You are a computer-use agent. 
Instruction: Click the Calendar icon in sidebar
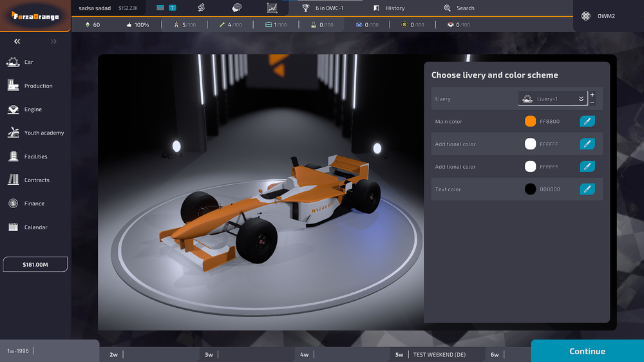click(x=13, y=227)
